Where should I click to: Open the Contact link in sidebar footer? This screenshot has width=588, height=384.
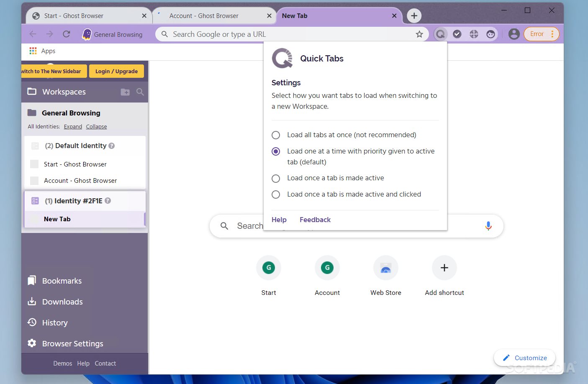[105, 364]
